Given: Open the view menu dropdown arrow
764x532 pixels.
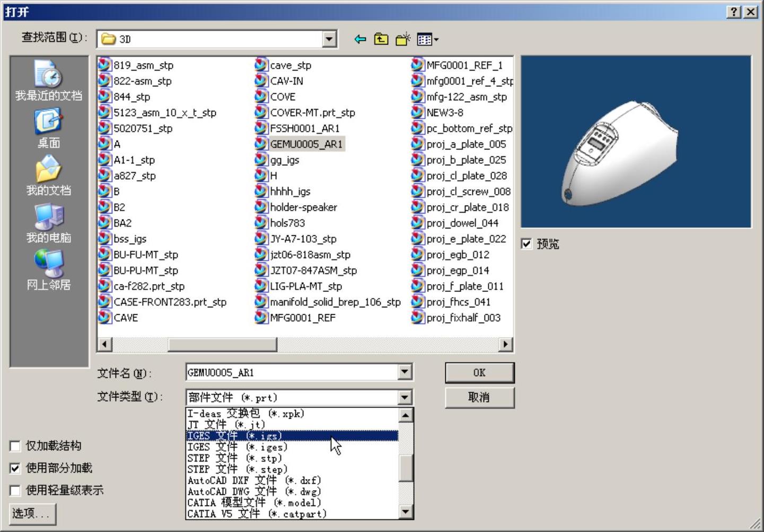Looking at the screenshot, I should pyautogui.click(x=436, y=39).
